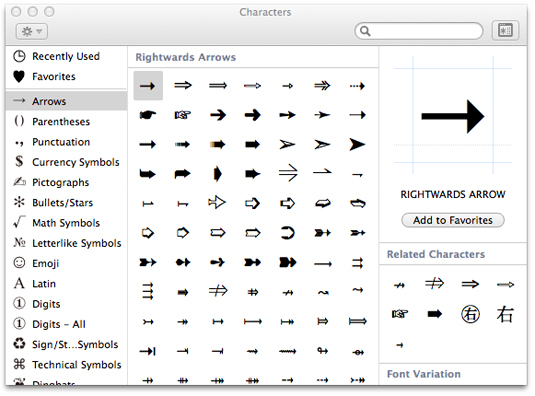The height and width of the screenshot is (396, 535).
Task: Click the RIGHTWARDS ARROW character name
Action: (453, 194)
